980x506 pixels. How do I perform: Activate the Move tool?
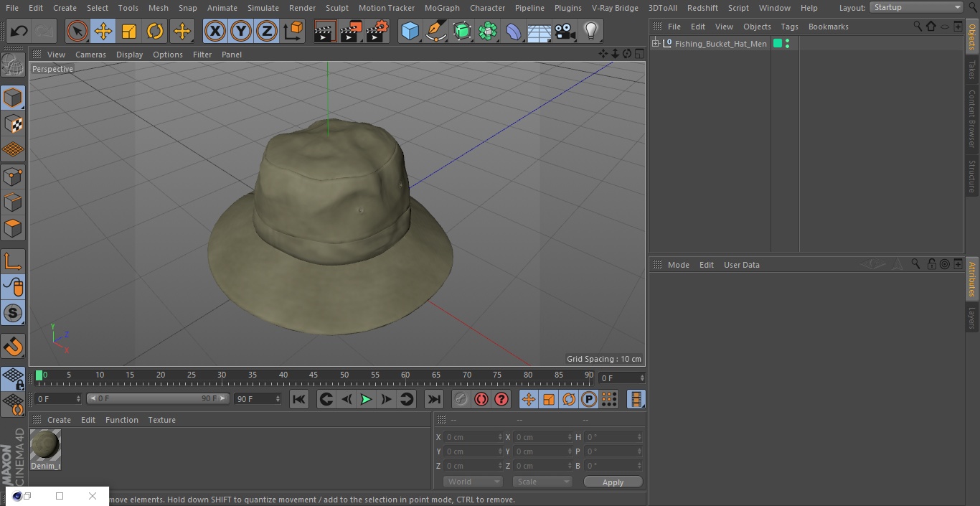point(103,31)
